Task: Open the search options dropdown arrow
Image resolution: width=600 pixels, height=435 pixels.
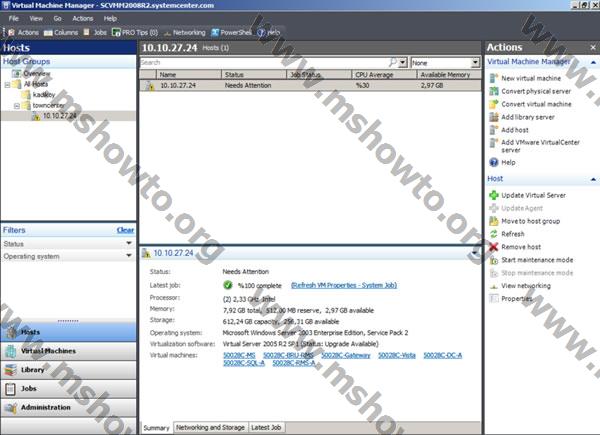Action: [x=403, y=62]
